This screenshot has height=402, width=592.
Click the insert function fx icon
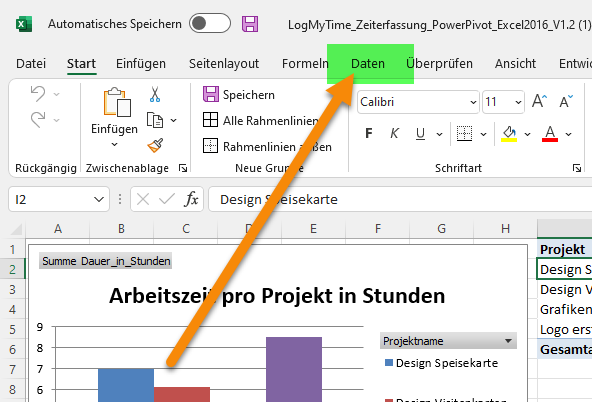click(x=191, y=199)
